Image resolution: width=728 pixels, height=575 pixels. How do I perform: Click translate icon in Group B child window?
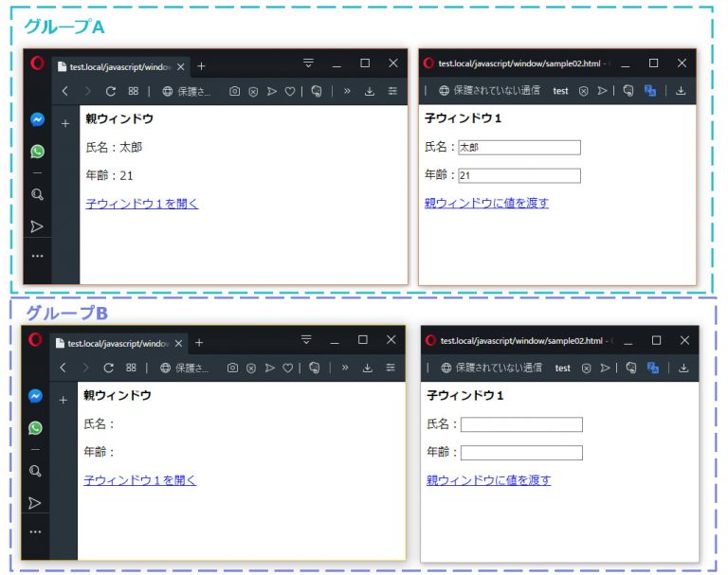(653, 368)
